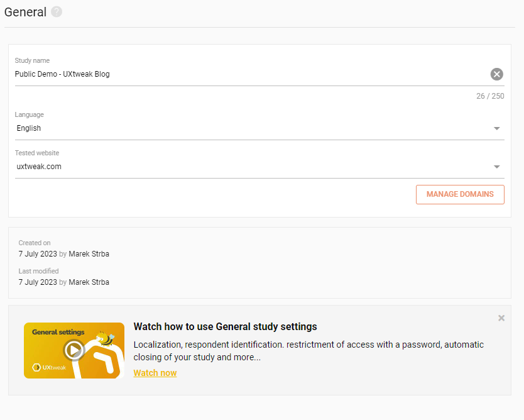The width and height of the screenshot is (524, 420).
Task: Follow the Watch now link
Action: click(155, 373)
